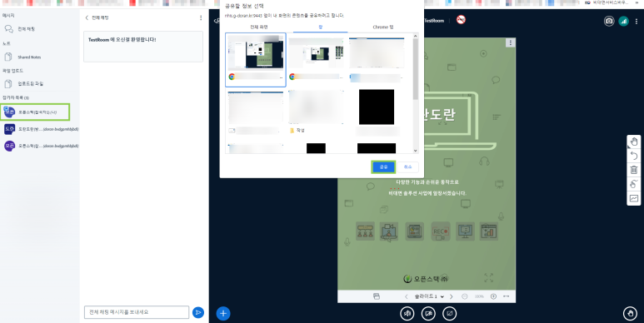Open the 슬라이드 1 slide selector dropdown
Viewport: 644px width, 323px height.
pyautogui.click(x=429, y=296)
